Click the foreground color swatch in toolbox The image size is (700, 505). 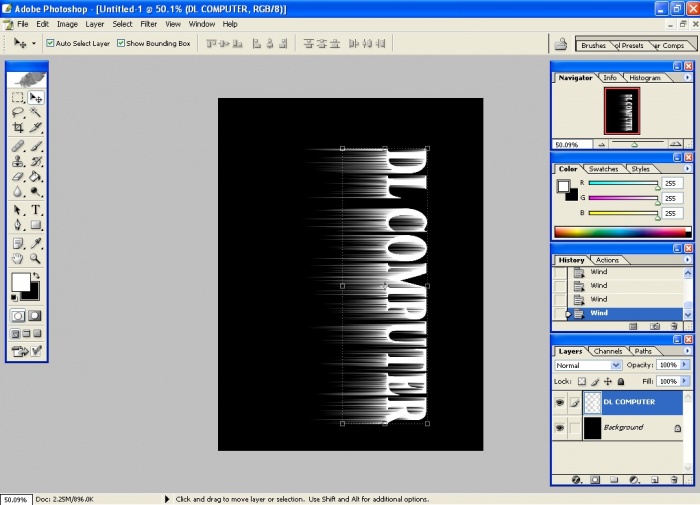click(x=20, y=282)
